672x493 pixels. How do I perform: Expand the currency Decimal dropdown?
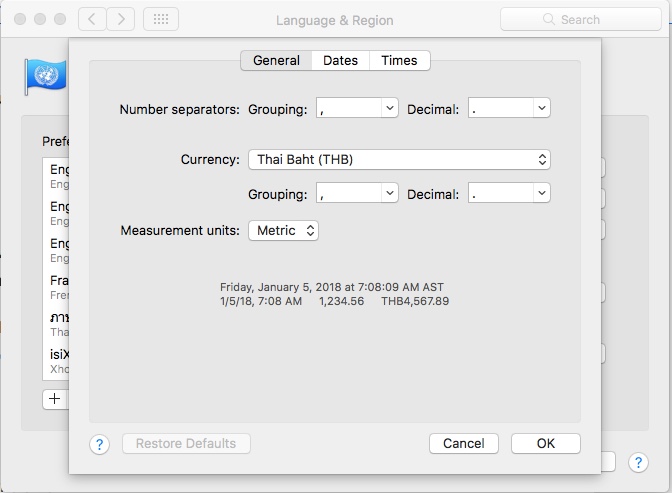(508, 193)
